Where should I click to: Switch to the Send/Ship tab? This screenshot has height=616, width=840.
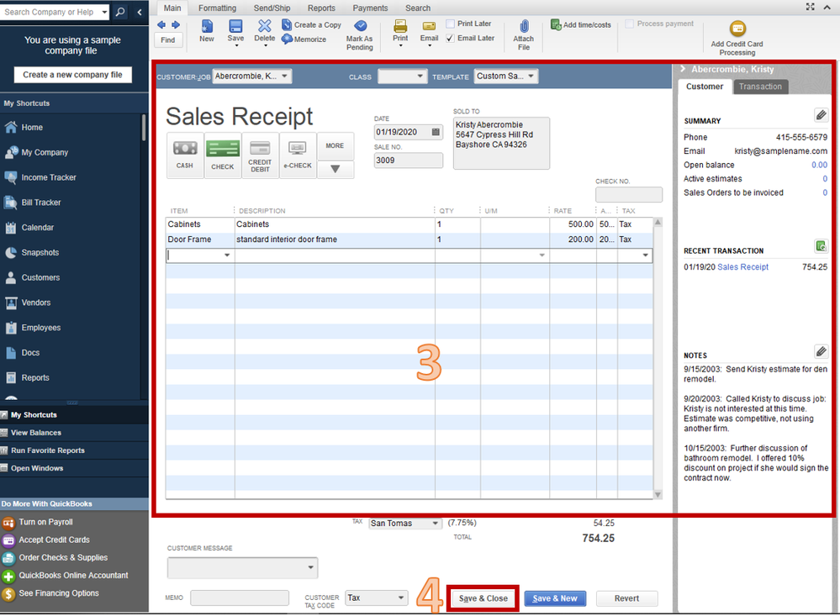(272, 8)
